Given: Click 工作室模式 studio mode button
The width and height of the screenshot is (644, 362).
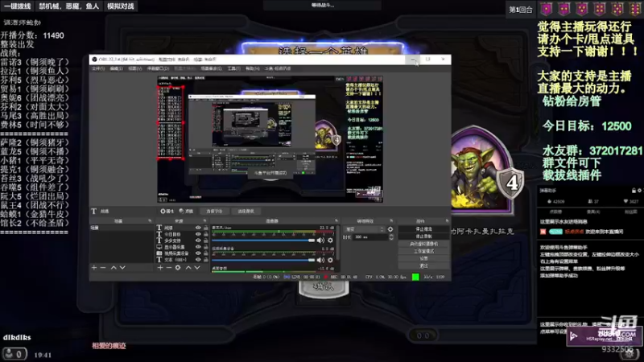Looking at the screenshot, I should tap(424, 251).
